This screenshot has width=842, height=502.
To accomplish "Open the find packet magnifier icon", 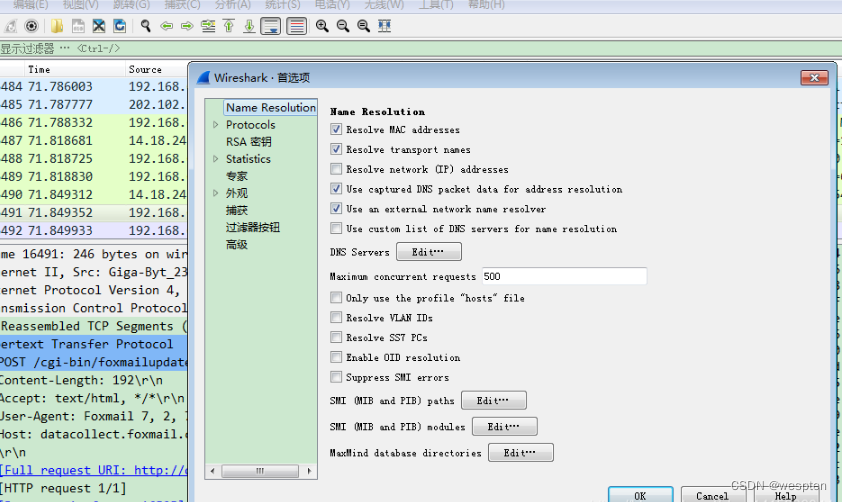I will click(x=146, y=26).
